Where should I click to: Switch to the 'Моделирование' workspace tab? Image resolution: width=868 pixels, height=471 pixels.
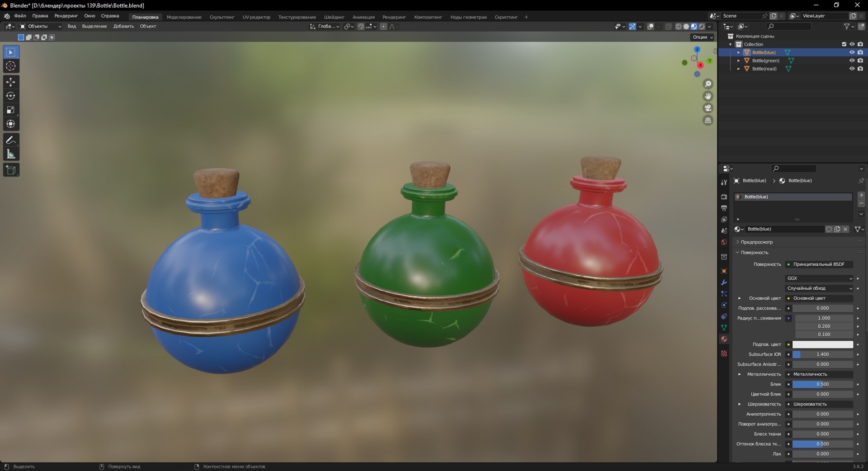tap(184, 17)
